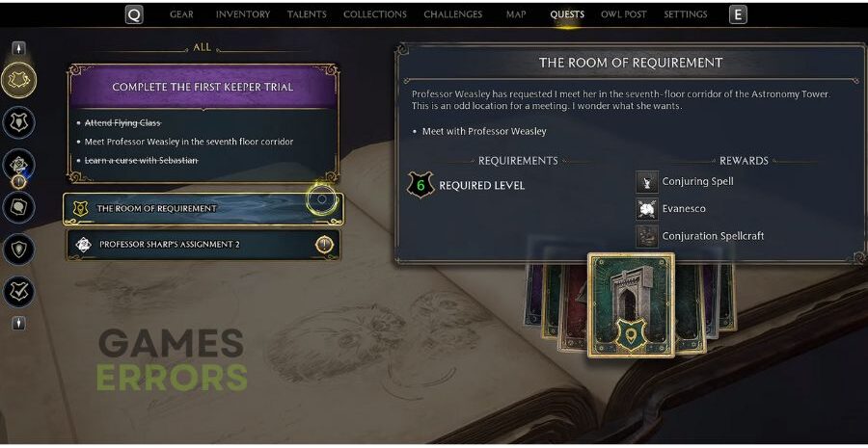The image size is (868, 448).
Task: Click the down arrow below quest filters
Action: 19,323
